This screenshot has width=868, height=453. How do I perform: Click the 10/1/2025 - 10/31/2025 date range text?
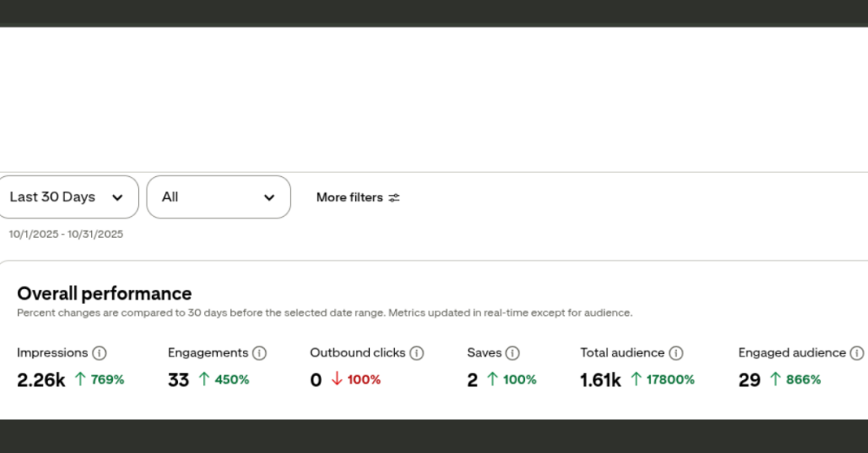(66, 234)
